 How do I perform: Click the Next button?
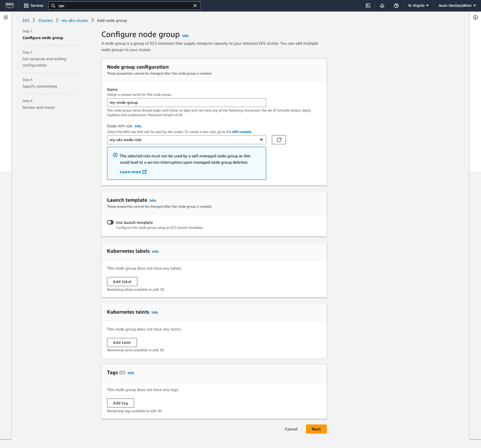tap(316, 429)
